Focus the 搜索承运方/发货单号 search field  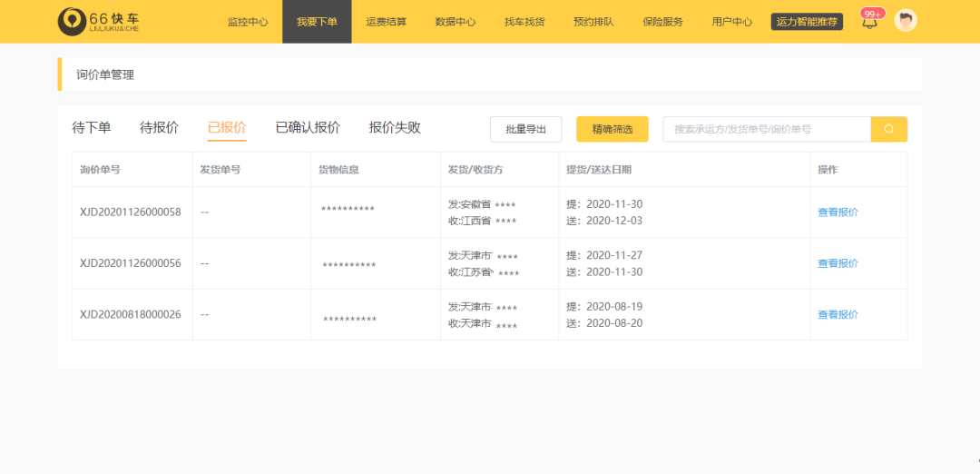point(767,130)
